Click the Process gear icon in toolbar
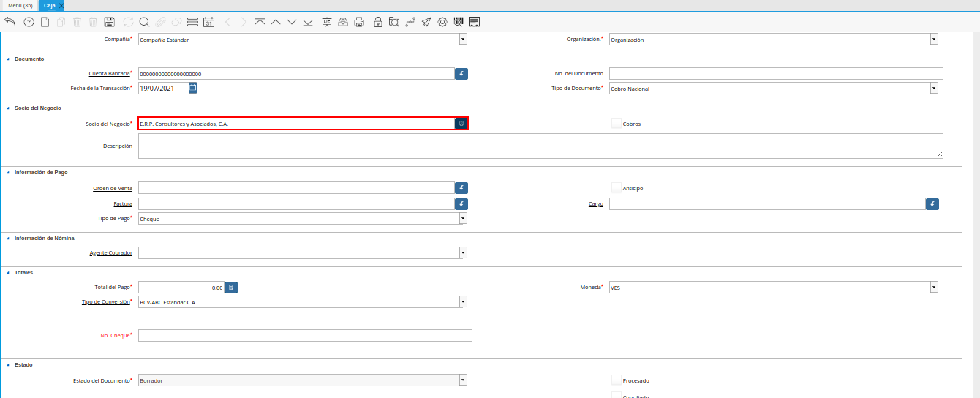This screenshot has width=980, height=398. coord(442,22)
